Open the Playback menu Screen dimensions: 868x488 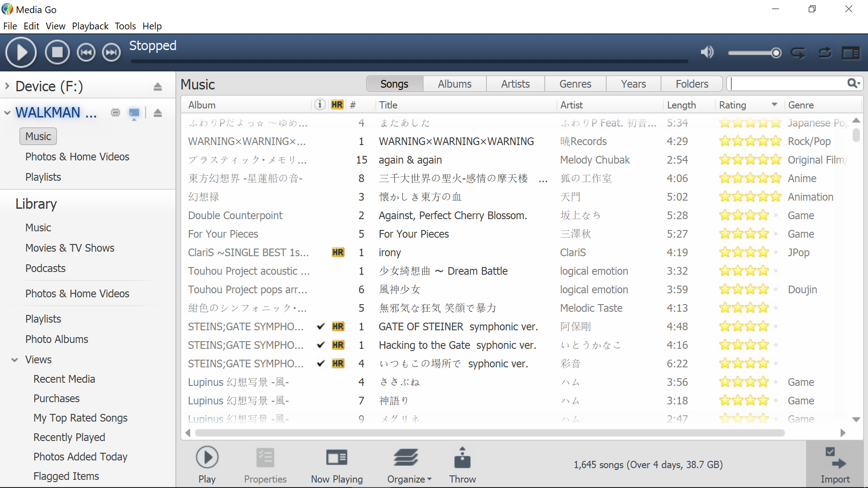(x=90, y=26)
